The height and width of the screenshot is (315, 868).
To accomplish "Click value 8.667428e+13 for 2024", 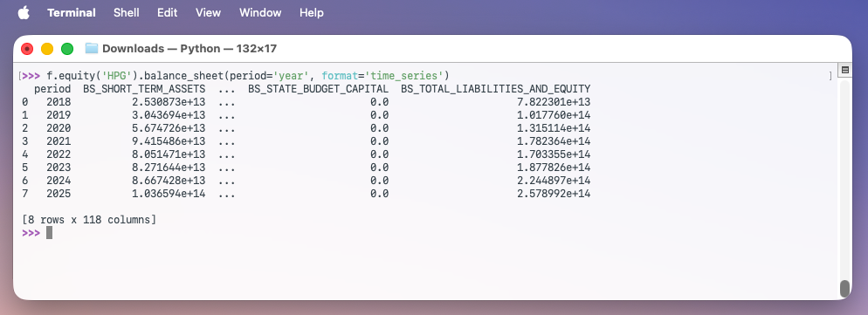I will [x=169, y=181].
